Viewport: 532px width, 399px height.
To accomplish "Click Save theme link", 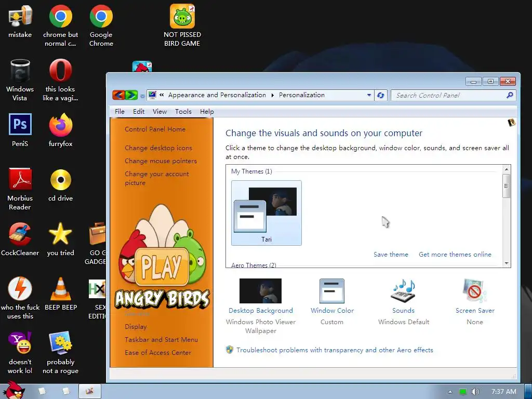I will coord(391,255).
